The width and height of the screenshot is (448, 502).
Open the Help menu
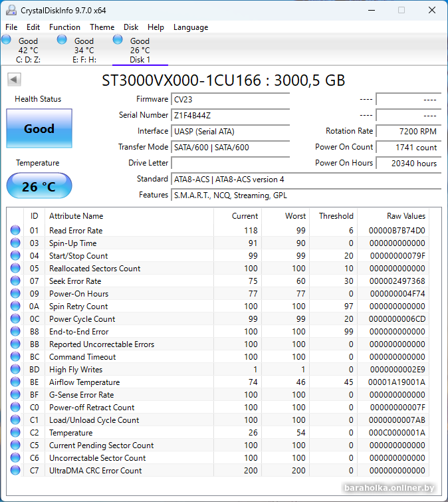(156, 27)
